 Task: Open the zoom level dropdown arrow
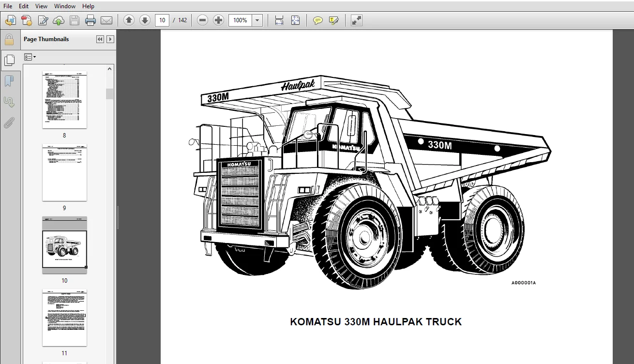click(257, 20)
